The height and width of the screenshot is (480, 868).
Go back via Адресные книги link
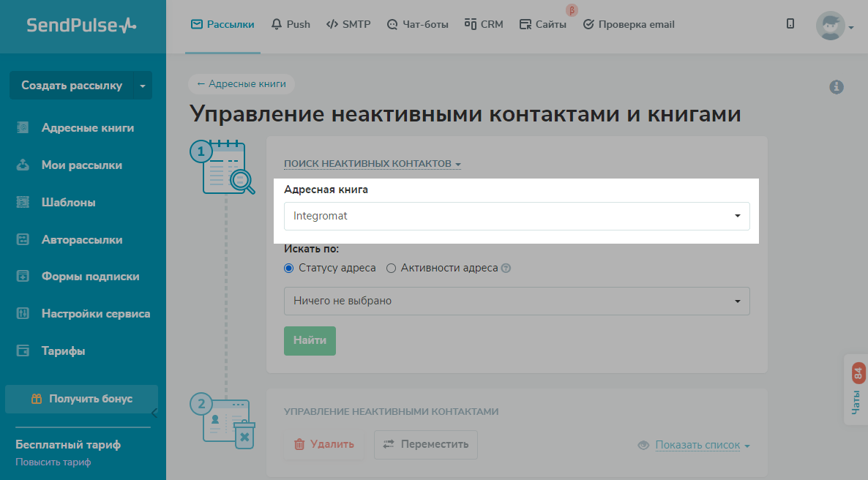(x=241, y=84)
